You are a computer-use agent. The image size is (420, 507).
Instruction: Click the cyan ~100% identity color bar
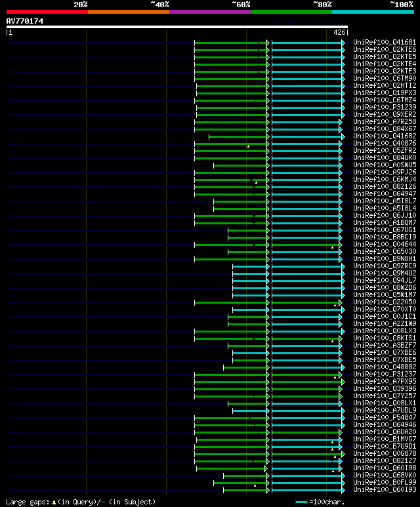[373, 12]
